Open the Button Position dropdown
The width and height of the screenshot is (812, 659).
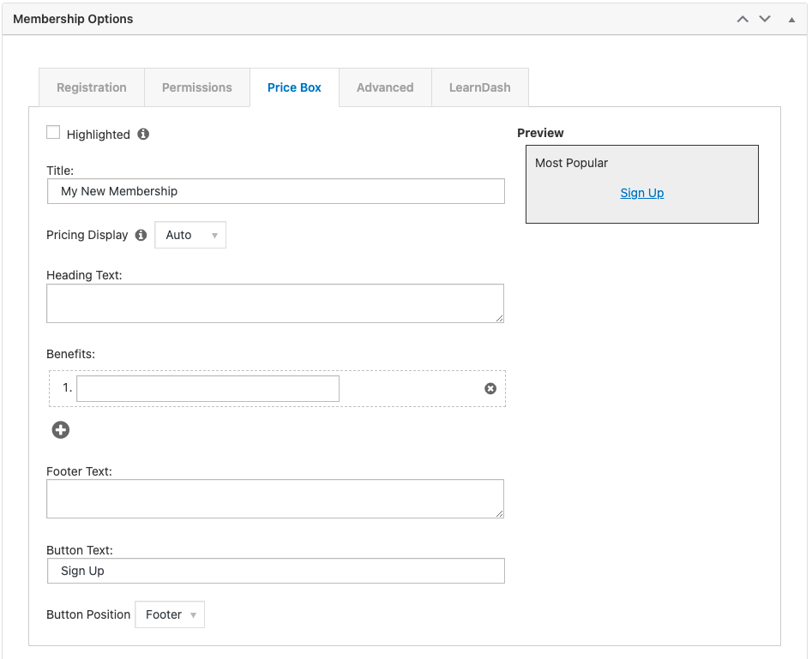pyautogui.click(x=170, y=614)
